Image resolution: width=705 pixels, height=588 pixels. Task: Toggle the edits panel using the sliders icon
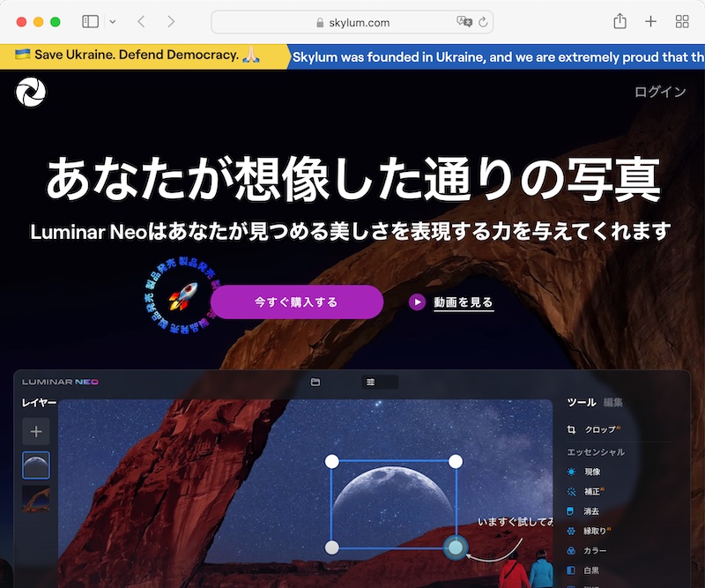click(370, 382)
